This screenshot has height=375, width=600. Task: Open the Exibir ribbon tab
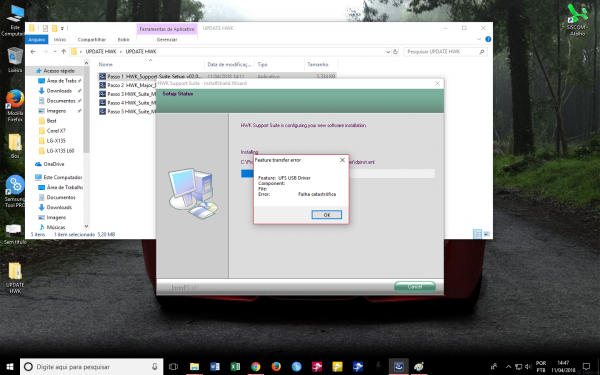pos(123,39)
